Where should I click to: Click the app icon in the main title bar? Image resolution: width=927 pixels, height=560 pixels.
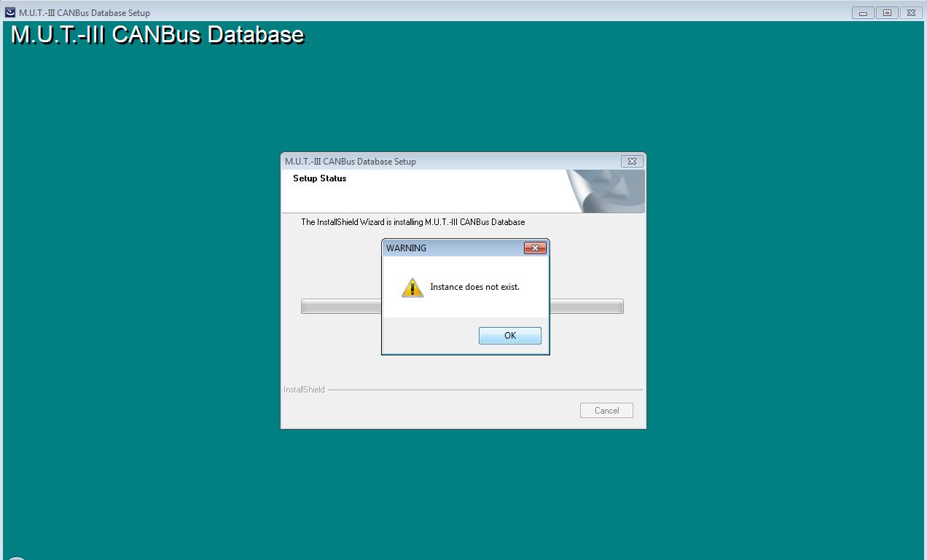[10, 12]
